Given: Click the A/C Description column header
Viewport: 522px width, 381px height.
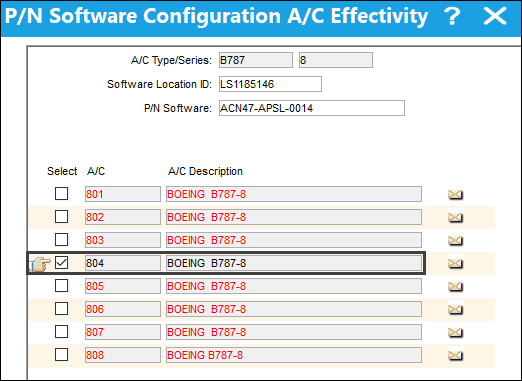Looking at the screenshot, I should tap(205, 171).
